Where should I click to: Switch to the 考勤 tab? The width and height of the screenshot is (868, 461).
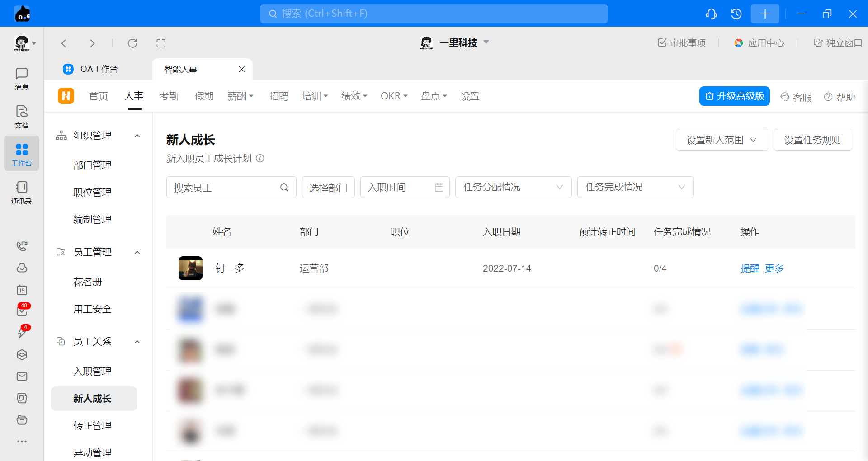169,96
